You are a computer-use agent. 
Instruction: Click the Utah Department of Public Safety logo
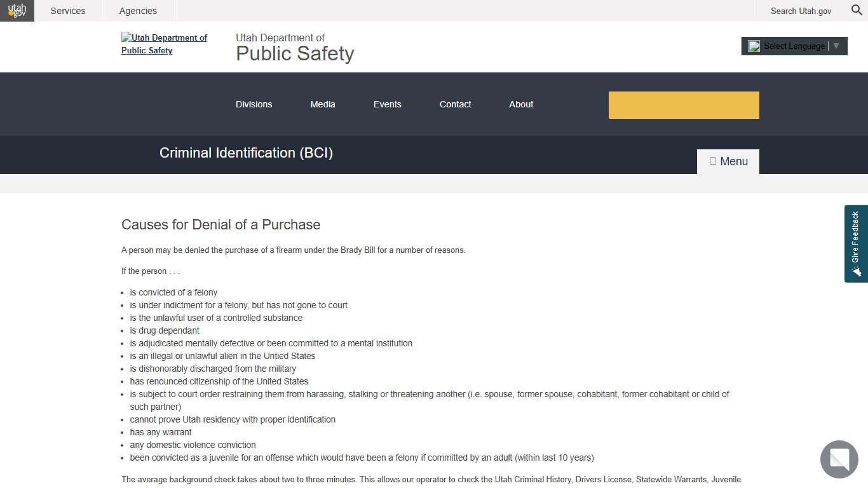coord(164,44)
